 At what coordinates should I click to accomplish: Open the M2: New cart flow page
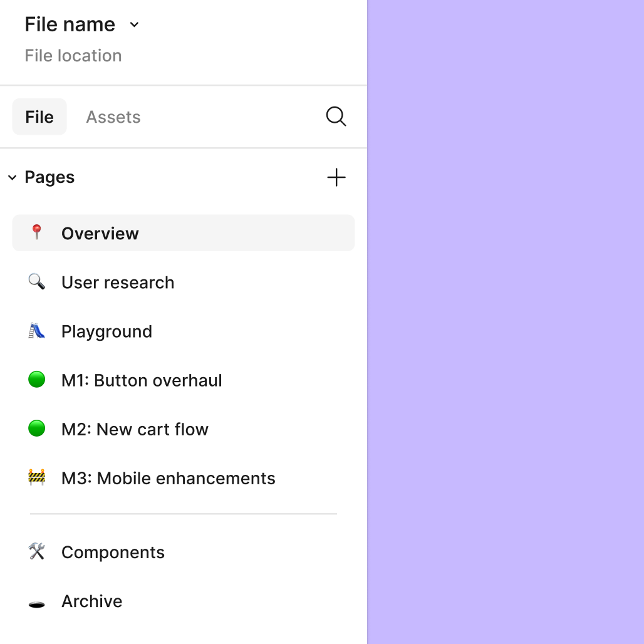(135, 428)
